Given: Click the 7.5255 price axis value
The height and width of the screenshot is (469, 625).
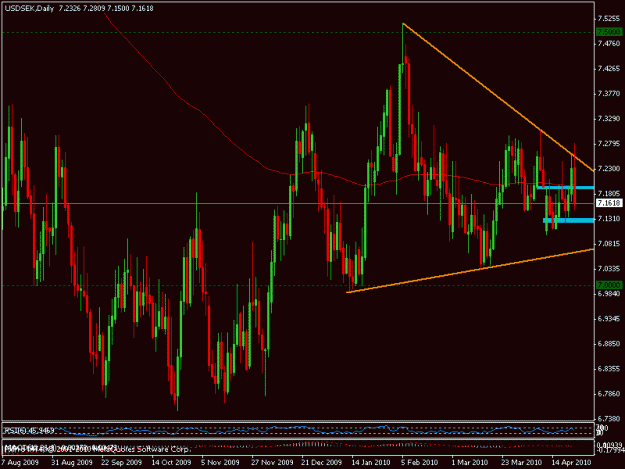Looking at the screenshot, I should (x=609, y=18).
